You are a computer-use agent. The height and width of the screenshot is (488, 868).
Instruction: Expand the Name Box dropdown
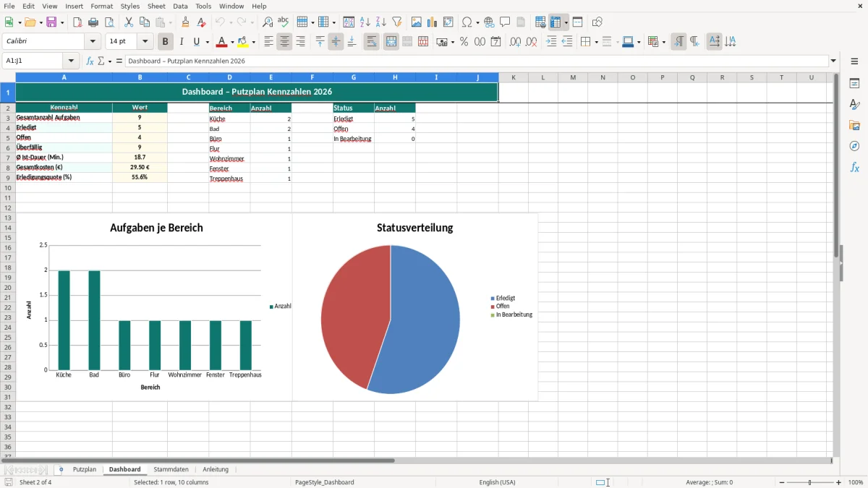click(71, 61)
